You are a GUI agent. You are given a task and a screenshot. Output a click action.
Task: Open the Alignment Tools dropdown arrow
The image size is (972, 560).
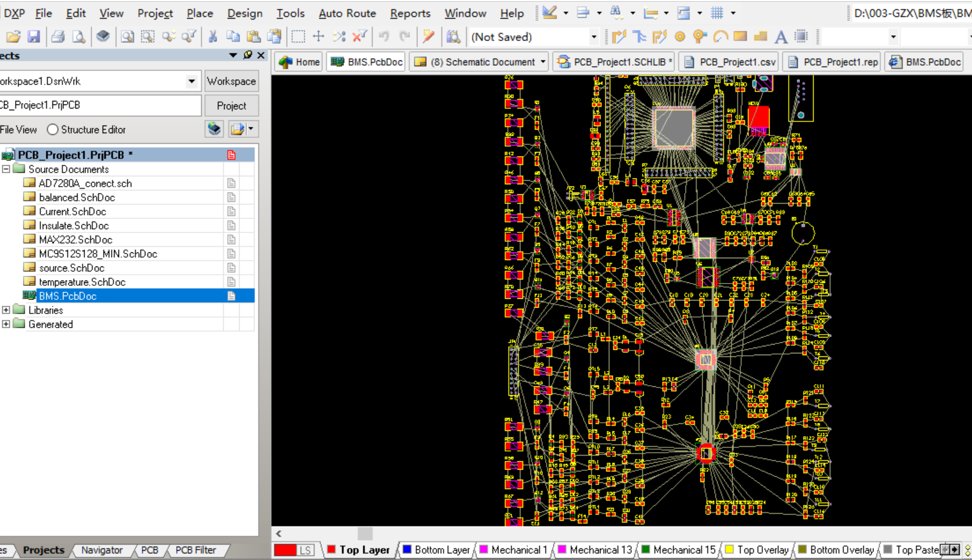[x=599, y=13]
